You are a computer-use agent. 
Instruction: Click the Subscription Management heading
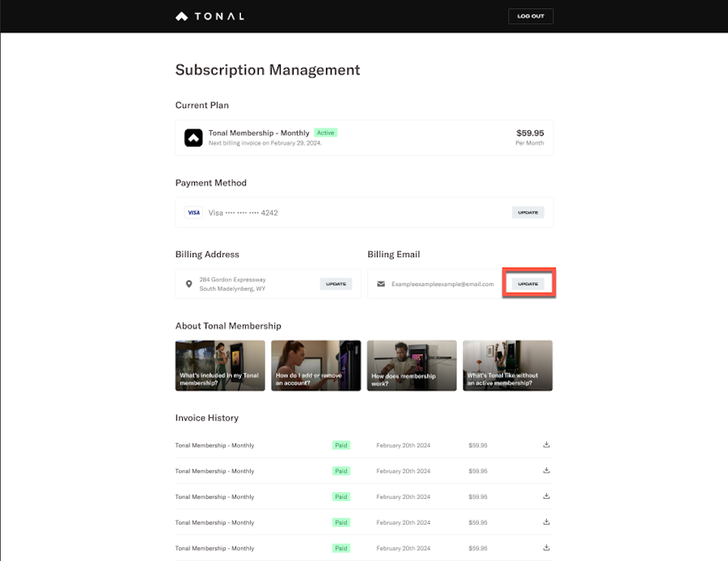click(268, 70)
